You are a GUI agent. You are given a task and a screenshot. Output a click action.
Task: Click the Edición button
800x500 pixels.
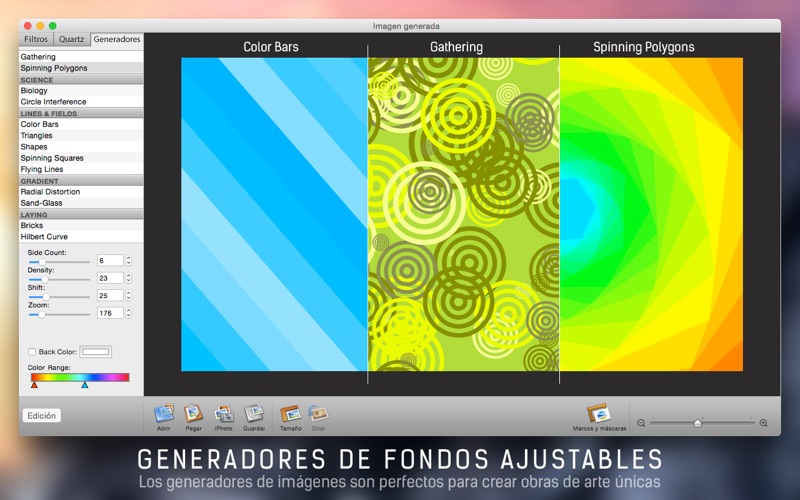coord(42,415)
